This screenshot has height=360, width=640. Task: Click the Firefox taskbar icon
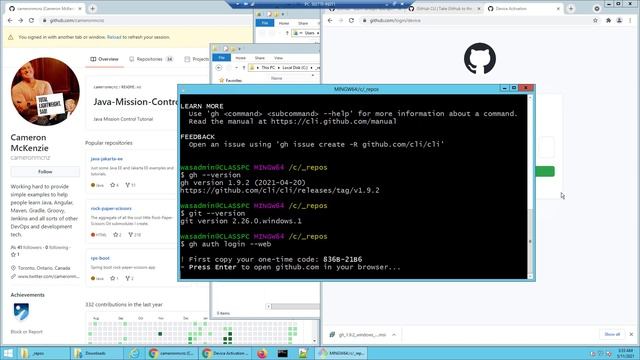[x=262, y=353]
